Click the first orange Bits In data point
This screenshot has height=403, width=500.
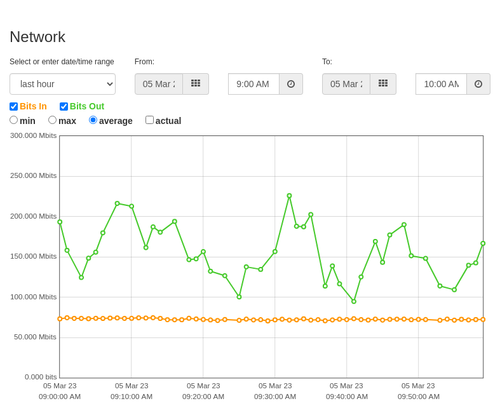(60, 319)
